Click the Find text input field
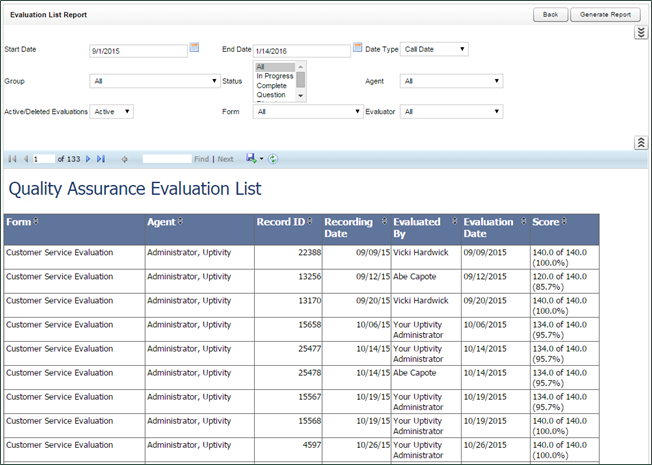652x465 pixels. click(166, 159)
